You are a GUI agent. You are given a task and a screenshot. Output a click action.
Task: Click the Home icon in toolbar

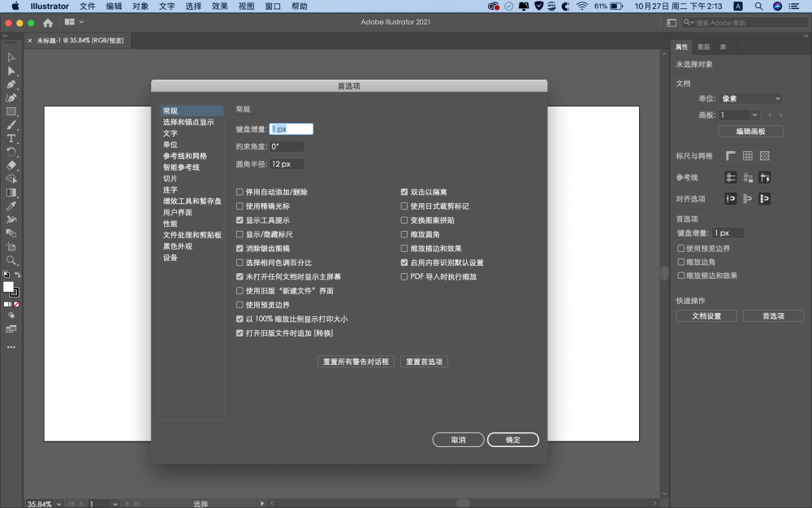48,23
